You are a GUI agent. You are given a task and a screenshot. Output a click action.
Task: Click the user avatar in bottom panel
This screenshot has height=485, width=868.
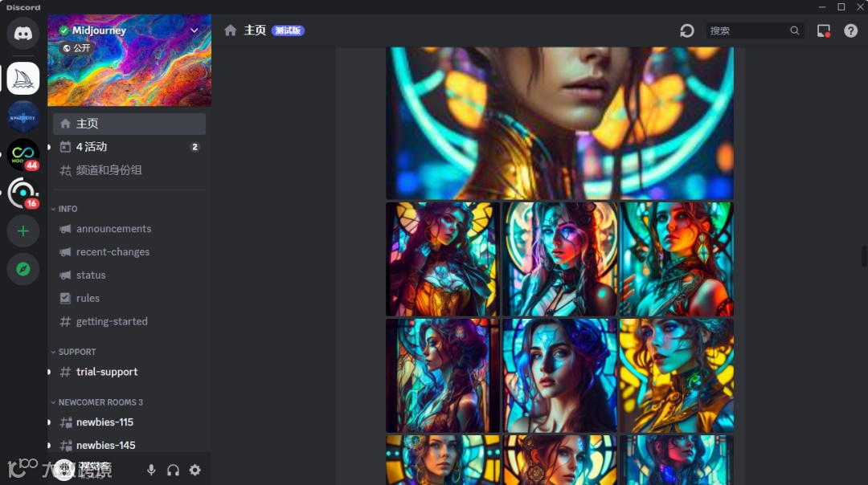pos(64,470)
